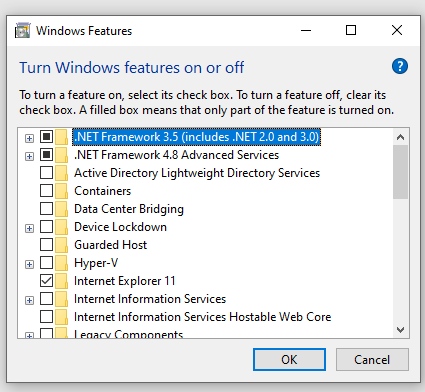Click folder icon beside .NET Framework 3.5
The image size is (425, 392).
pos(61,137)
